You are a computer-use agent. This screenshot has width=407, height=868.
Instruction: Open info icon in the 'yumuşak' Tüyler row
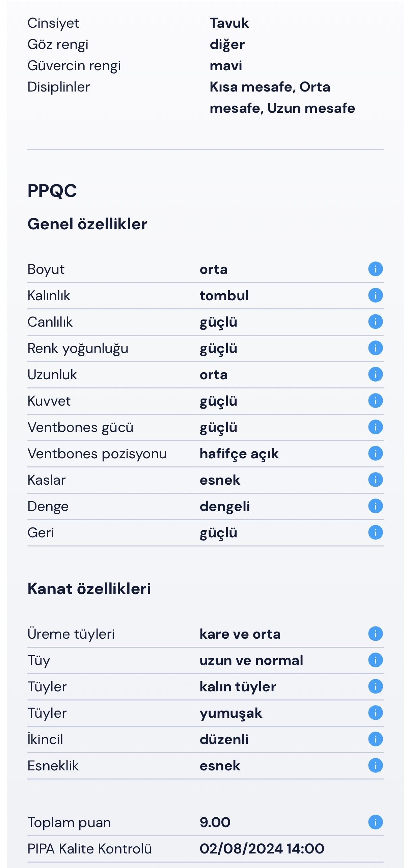375,713
